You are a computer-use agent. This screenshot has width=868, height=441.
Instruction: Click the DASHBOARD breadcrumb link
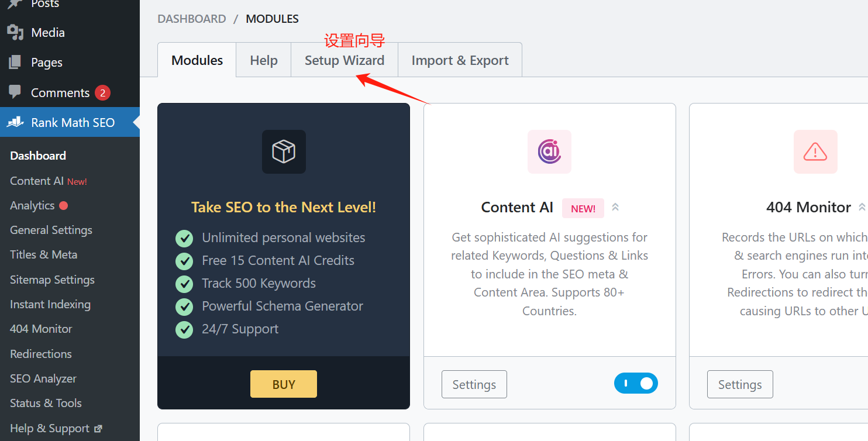pos(191,18)
